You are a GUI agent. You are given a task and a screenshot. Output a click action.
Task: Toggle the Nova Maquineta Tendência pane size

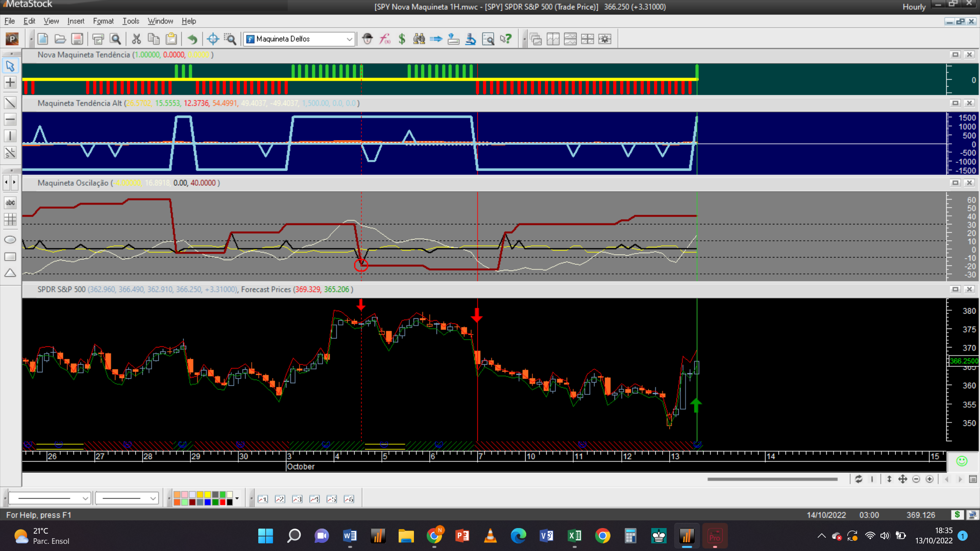(955, 55)
